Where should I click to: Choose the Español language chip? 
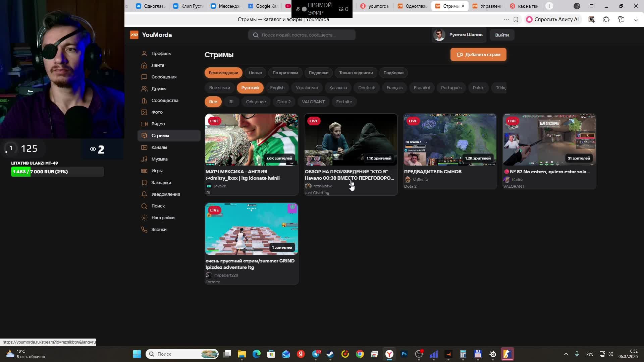(422, 88)
